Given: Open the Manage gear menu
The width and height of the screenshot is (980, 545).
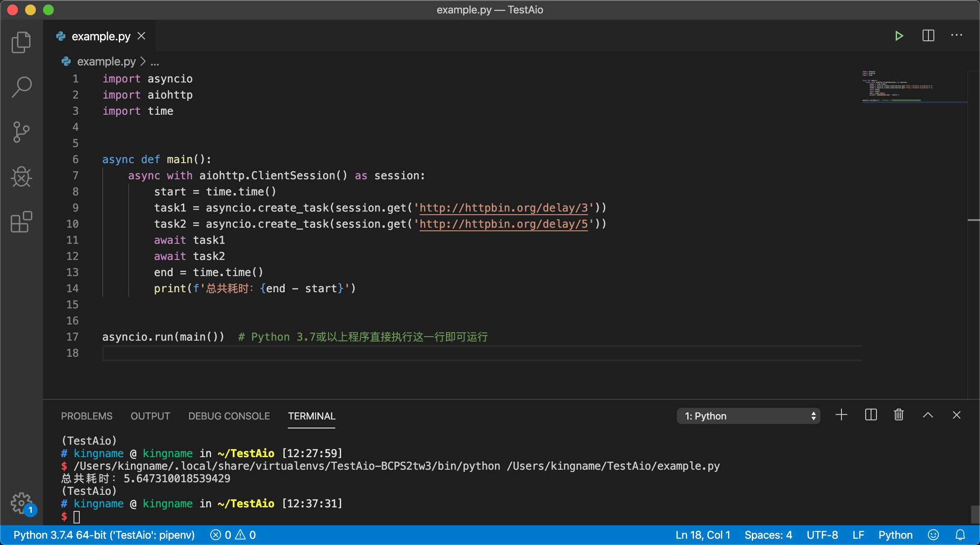Looking at the screenshot, I should point(21,503).
